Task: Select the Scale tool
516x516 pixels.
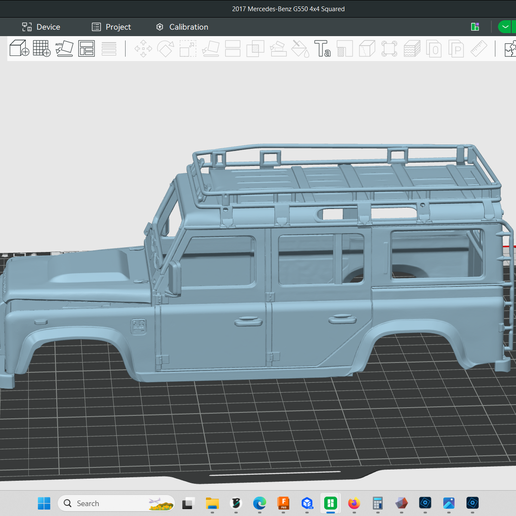Action: [188, 49]
